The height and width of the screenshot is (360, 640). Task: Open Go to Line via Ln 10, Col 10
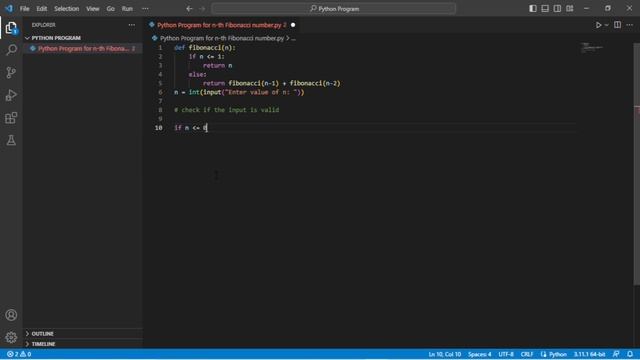(x=444, y=354)
